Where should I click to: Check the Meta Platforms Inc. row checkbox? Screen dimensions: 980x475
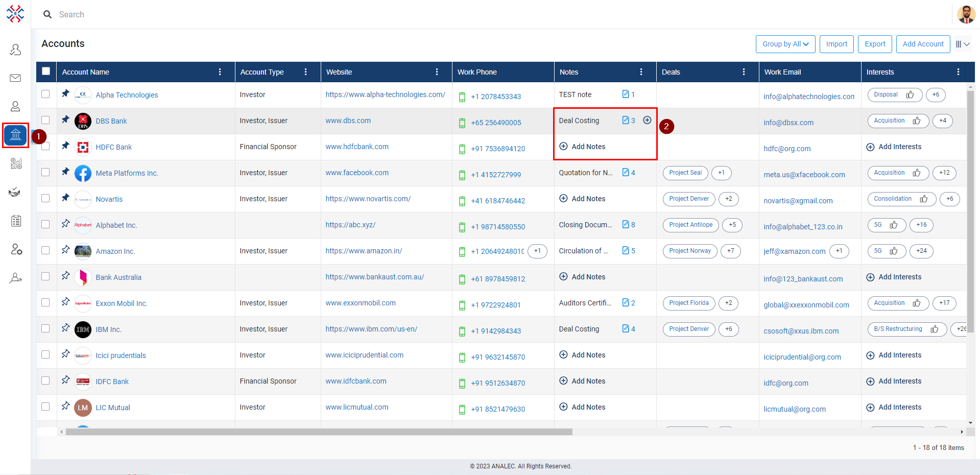click(45, 172)
